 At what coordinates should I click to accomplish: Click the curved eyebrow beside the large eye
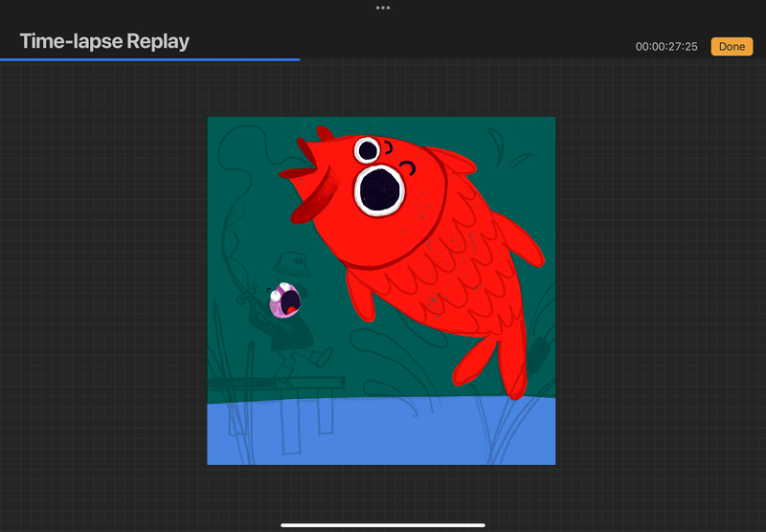pyautogui.click(x=409, y=168)
